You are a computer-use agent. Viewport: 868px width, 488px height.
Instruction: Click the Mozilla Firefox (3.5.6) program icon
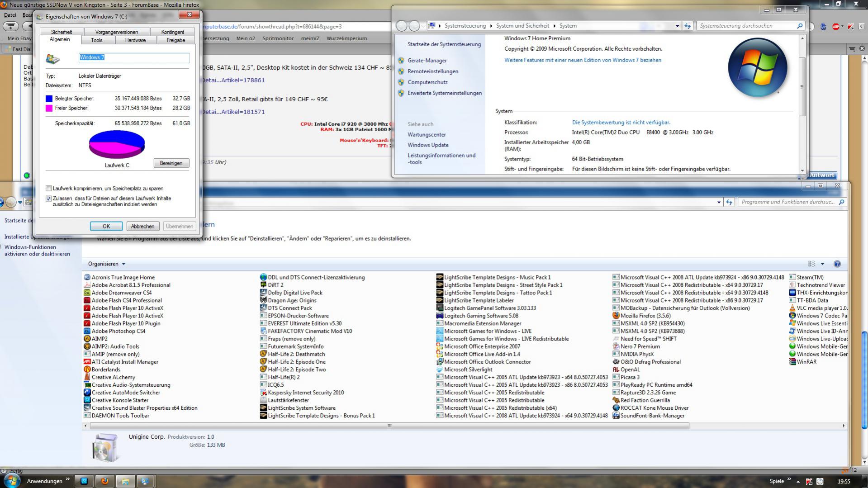(616, 316)
